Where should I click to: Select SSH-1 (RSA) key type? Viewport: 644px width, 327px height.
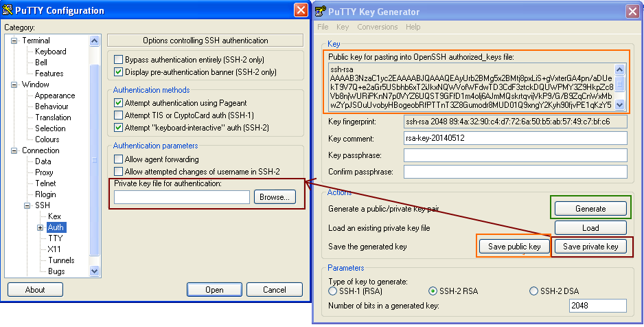click(333, 291)
